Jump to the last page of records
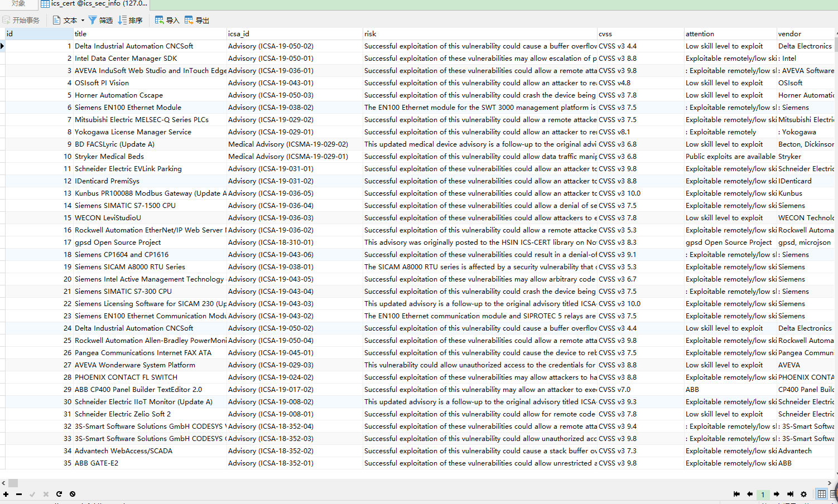This screenshot has width=838, height=504. coord(790,494)
